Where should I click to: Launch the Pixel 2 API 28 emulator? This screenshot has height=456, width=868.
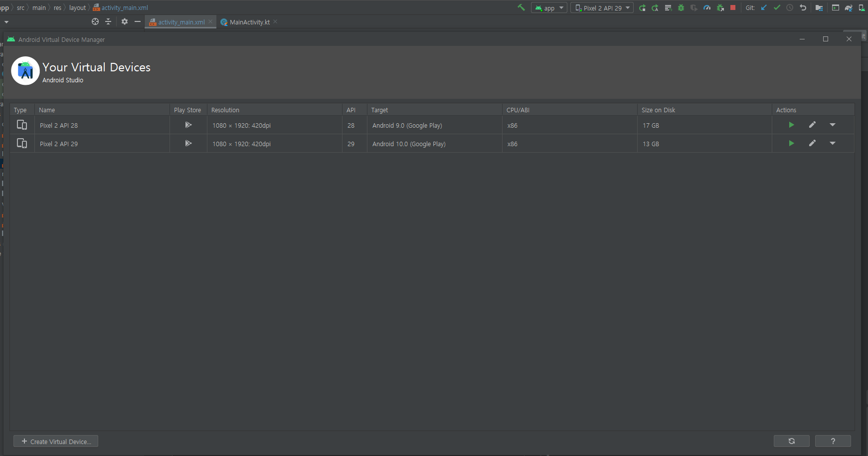(791, 125)
